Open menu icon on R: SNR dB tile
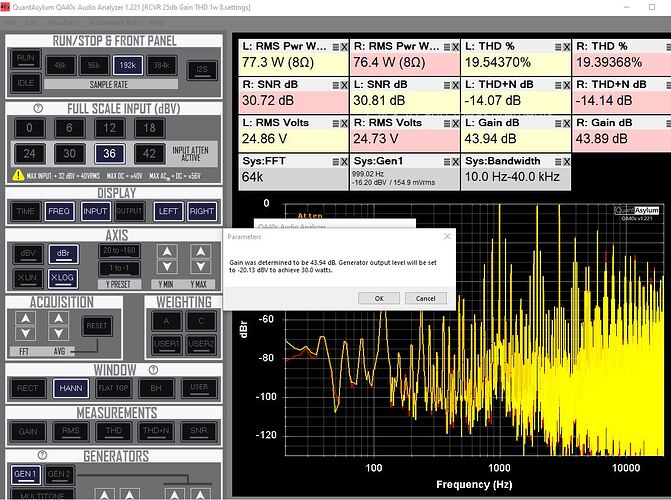The width and height of the screenshot is (671, 500). [x=336, y=86]
